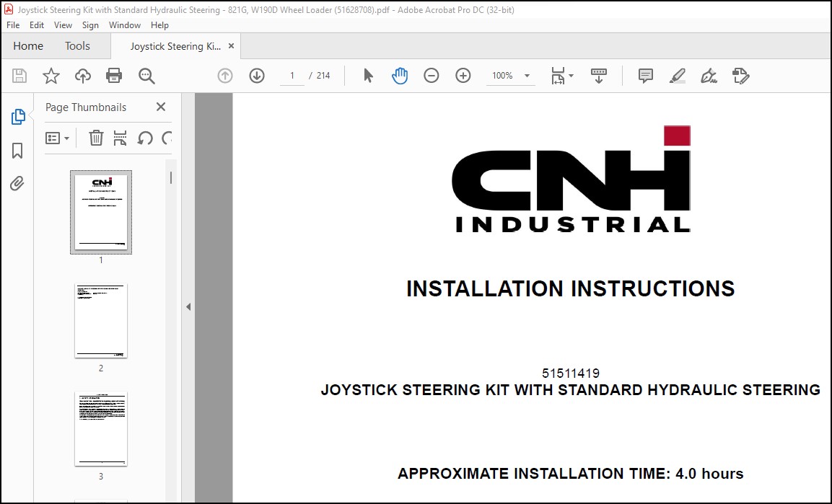Open the Edit menu
The width and height of the screenshot is (832, 504).
coord(37,25)
